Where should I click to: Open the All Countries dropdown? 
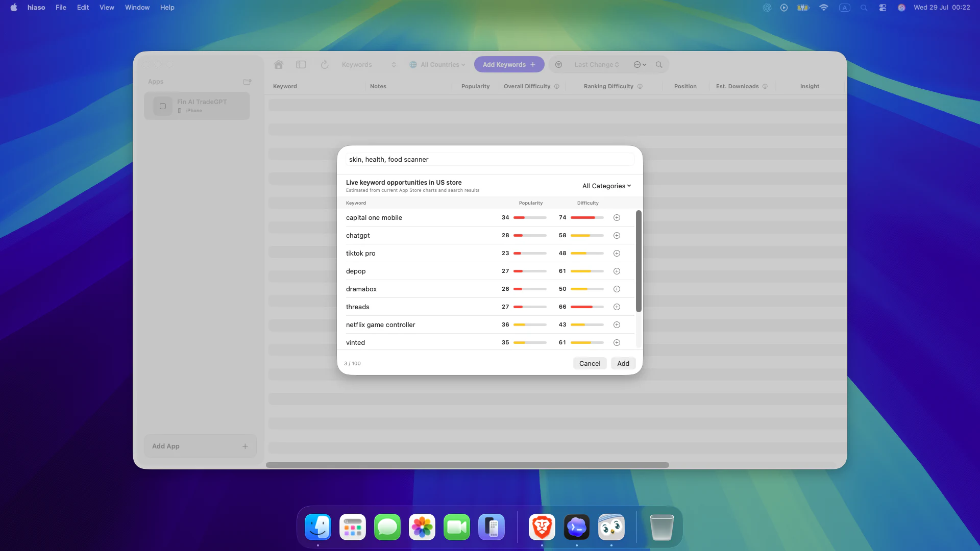437,65
